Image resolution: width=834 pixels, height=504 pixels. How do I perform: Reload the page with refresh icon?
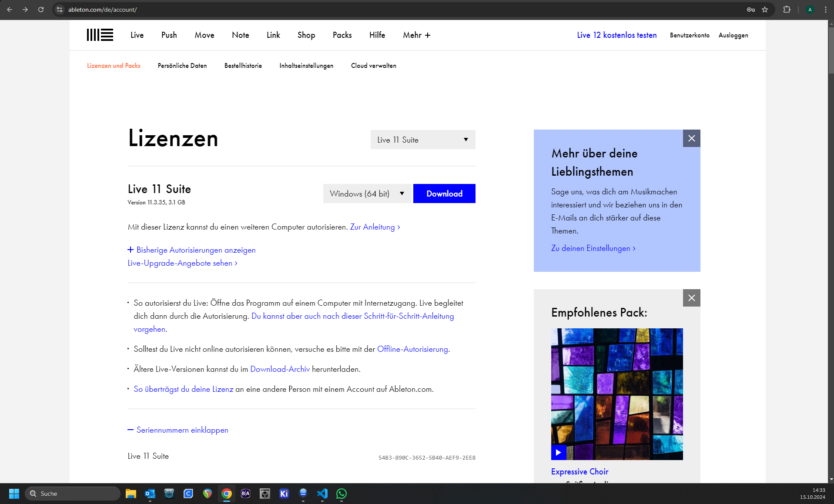pyautogui.click(x=41, y=10)
